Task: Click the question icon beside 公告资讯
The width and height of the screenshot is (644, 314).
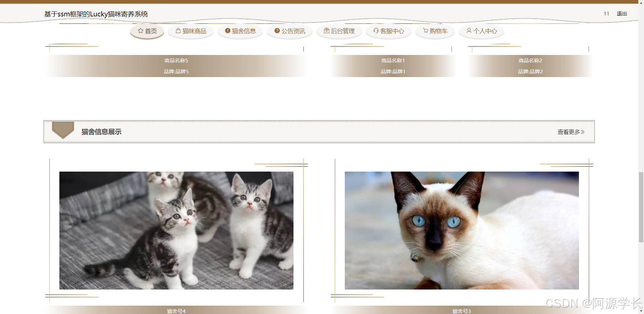Action: point(277,30)
